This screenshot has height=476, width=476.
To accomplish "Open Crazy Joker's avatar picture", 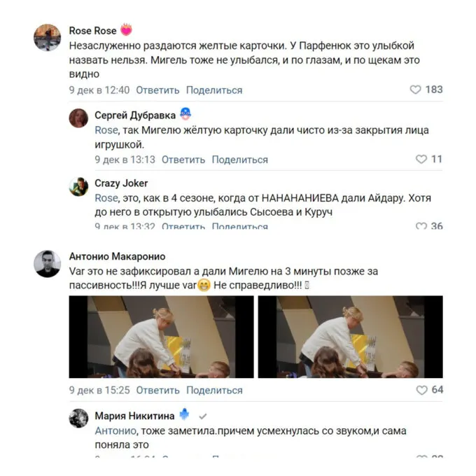I will [x=78, y=187].
